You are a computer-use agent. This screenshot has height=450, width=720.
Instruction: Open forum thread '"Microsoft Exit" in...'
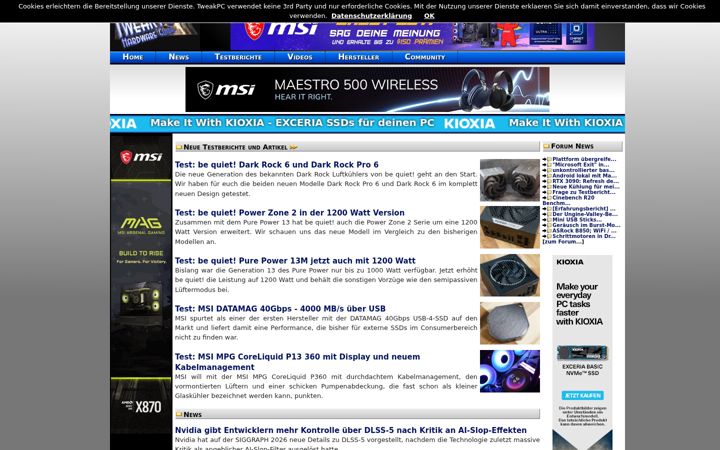[580, 165]
